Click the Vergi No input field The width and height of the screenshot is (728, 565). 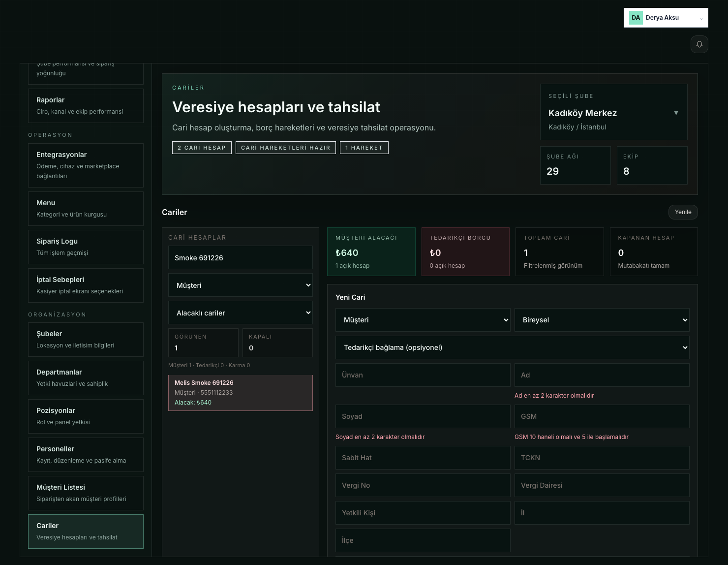point(423,485)
